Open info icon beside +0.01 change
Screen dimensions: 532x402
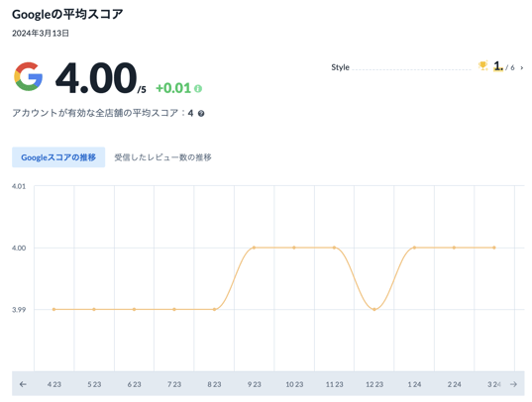198,89
